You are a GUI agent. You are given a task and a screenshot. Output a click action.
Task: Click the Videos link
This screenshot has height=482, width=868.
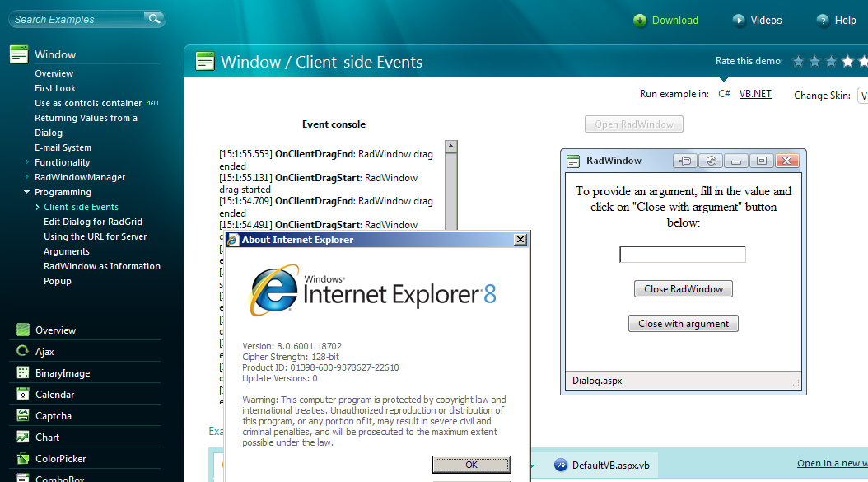(766, 21)
